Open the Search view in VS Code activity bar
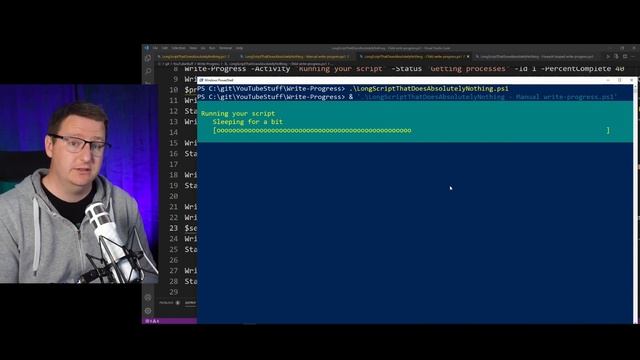The width and height of the screenshot is (640, 360). (x=148, y=71)
